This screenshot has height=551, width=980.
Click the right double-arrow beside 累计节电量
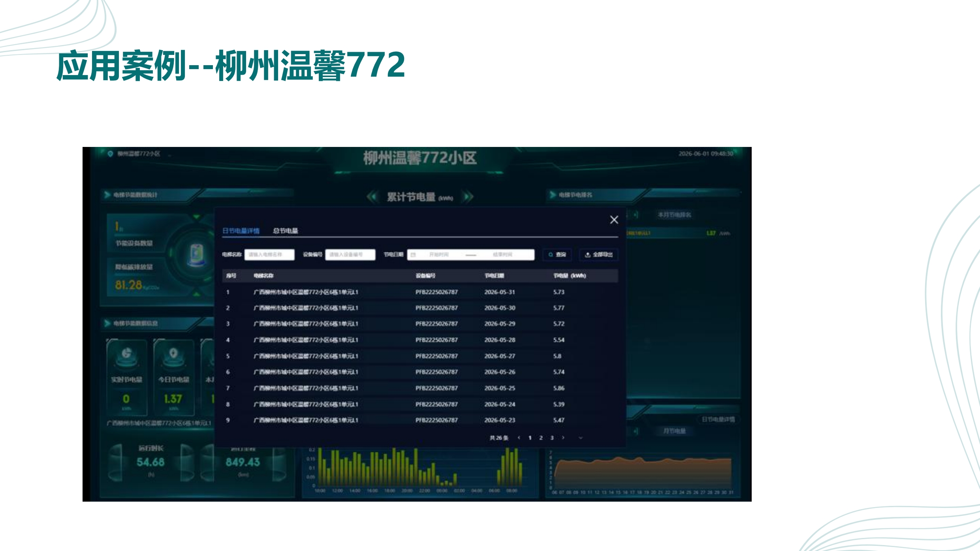point(468,196)
